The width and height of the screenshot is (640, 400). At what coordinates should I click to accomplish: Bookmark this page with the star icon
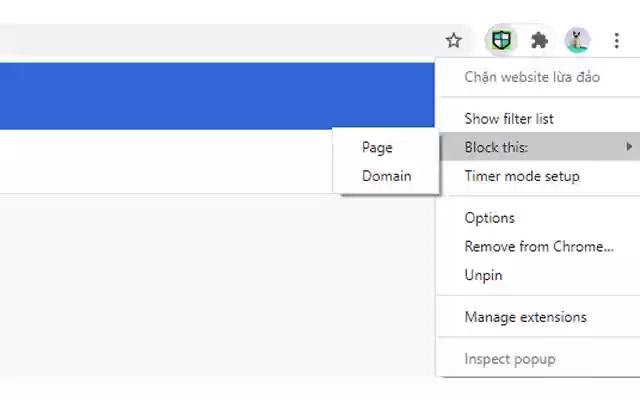[454, 41]
